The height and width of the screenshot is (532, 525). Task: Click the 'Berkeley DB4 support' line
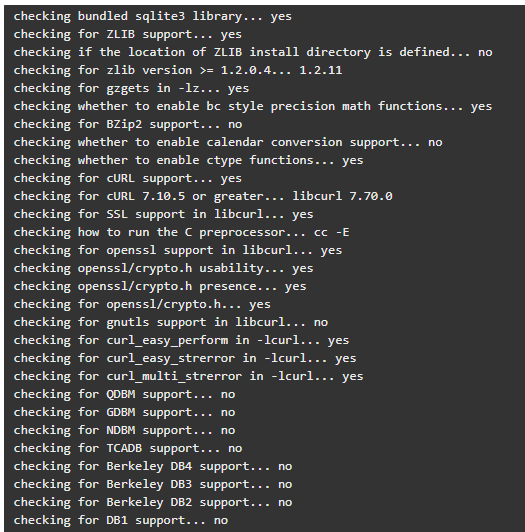click(x=153, y=466)
